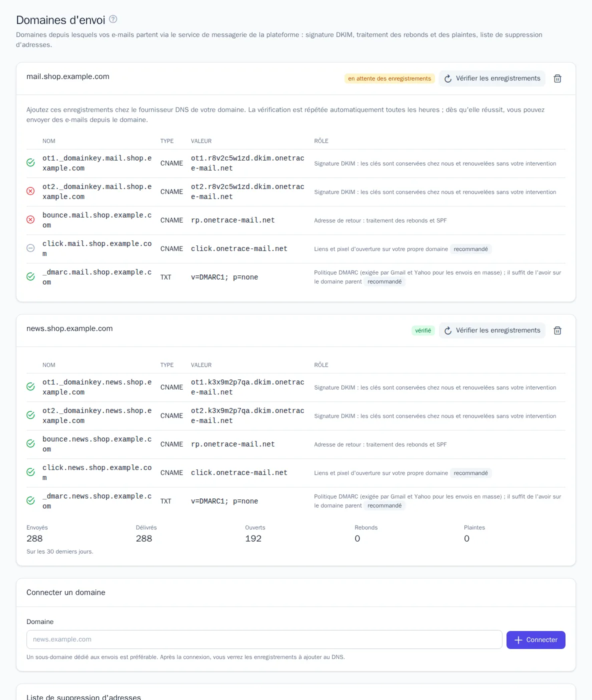The width and height of the screenshot is (592, 700).
Task: Select value ot1.k3x9m2p7qa.dkim.onetrace-mail.net
Action: (247, 387)
